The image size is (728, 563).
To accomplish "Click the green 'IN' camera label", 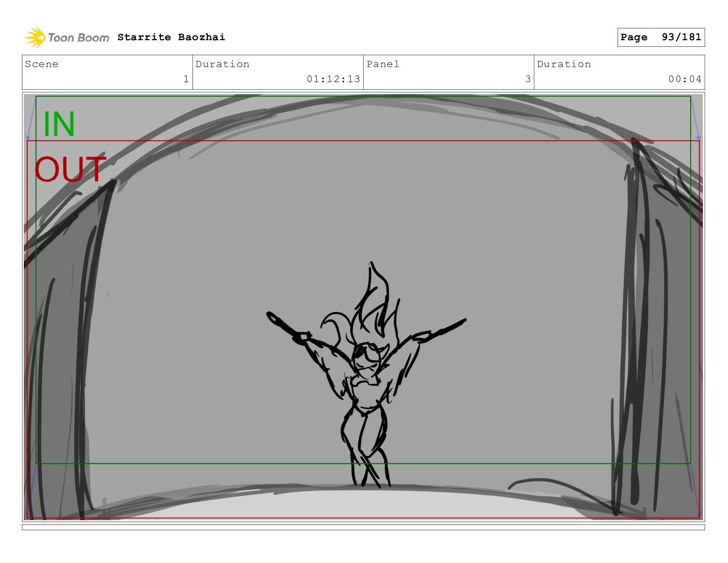I will (59, 124).
